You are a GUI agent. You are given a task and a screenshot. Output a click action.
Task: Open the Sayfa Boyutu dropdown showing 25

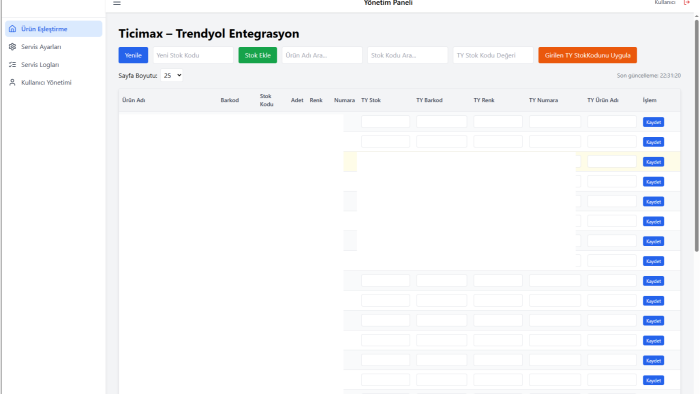pos(172,75)
